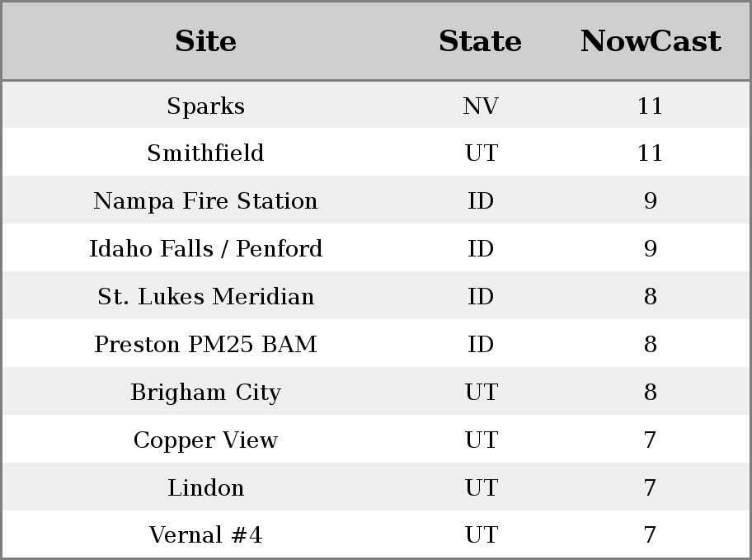Click the Vernal #4 site name
This screenshot has height=560, width=752.
(x=205, y=536)
